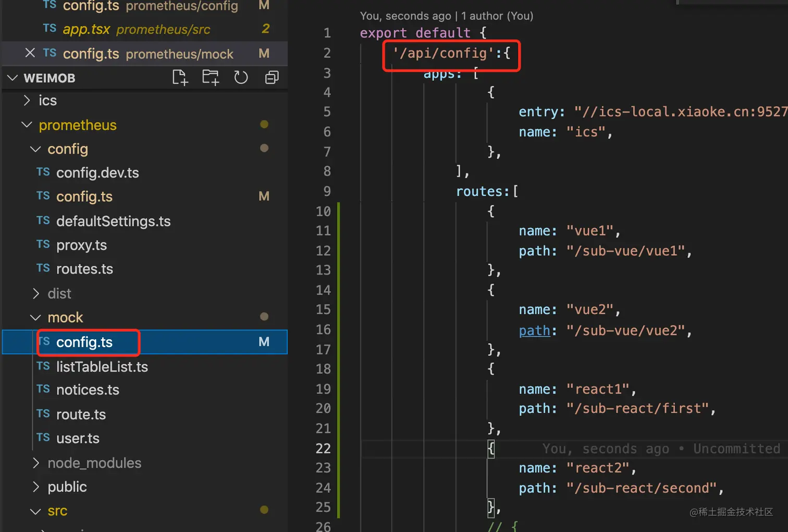This screenshot has height=532, width=788.
Task: Select line number 22 in the gutter
Action: pyautogui.click(x=323, y=449)
